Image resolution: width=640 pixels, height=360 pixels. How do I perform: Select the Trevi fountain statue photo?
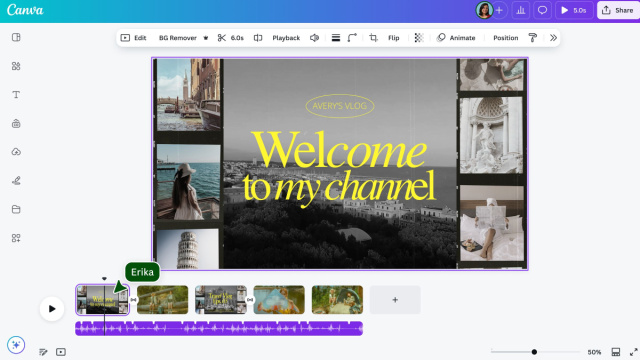tap(491, 135)
